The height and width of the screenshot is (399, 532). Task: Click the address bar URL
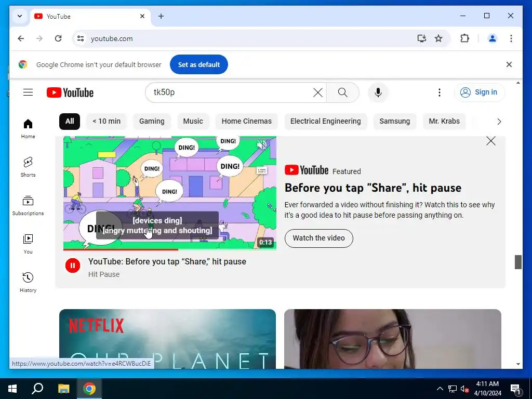(x=112, y=38)
